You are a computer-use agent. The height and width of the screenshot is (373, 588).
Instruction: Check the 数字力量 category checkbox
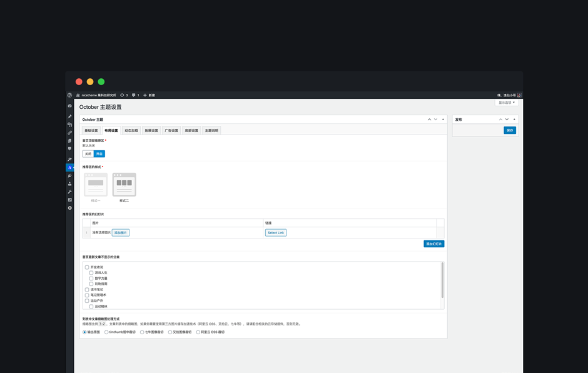click(x=91, y=278)
